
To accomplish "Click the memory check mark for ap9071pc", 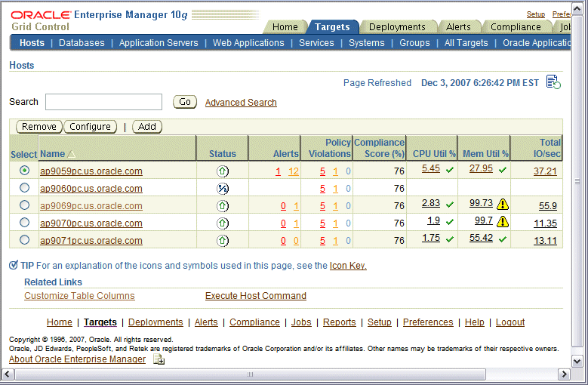I will (x=503, y=239).
